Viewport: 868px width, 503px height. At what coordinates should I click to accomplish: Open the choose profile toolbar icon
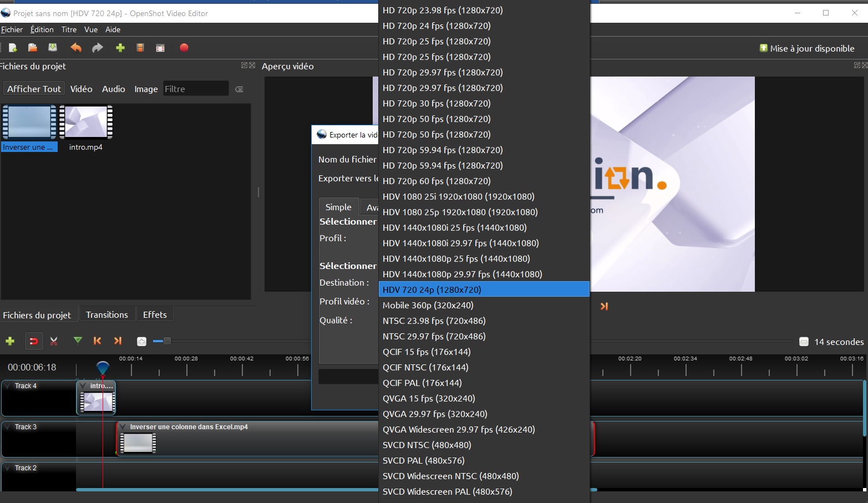[x=140, y=48]
